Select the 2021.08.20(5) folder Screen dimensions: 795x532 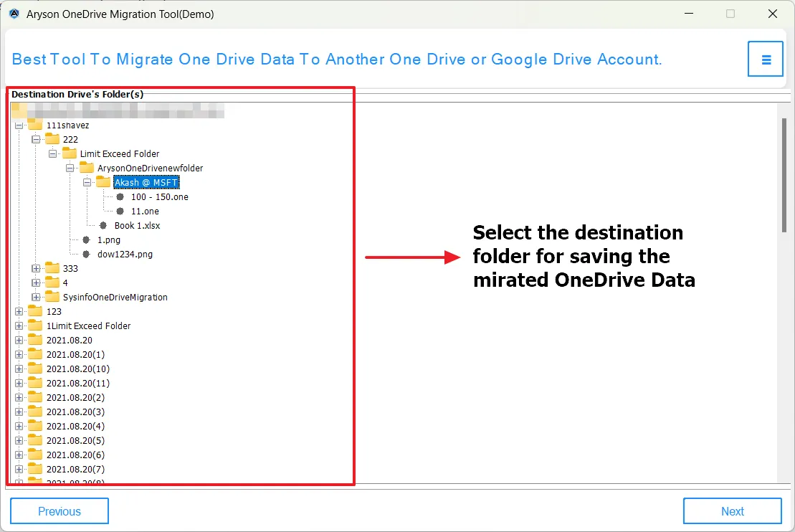pyautogui.click(x=75, y=440)
